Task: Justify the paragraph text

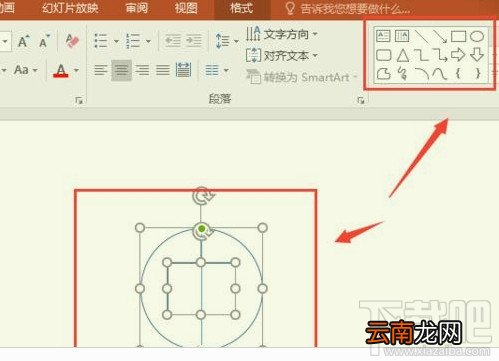Action: click(163, 70)
